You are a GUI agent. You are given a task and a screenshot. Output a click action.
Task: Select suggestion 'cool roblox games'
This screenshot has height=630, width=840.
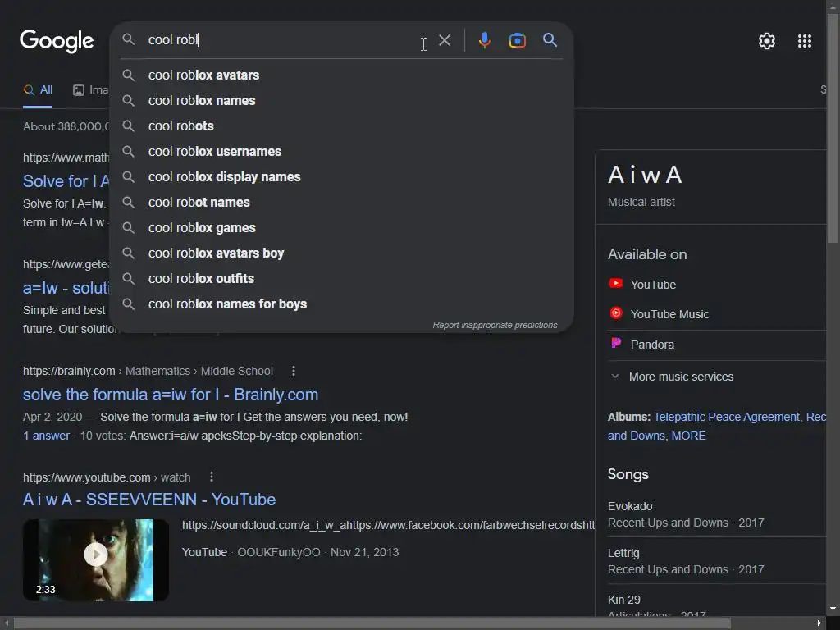341,228
